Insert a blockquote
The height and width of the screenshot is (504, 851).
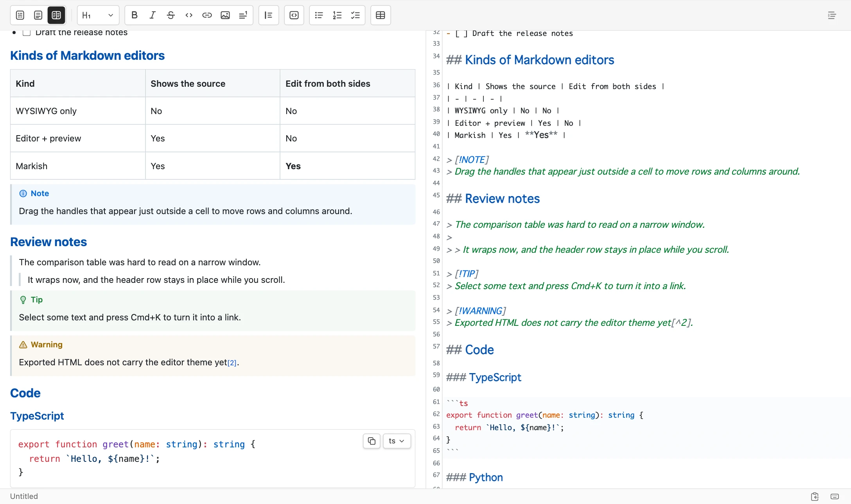tap(269, 15)
